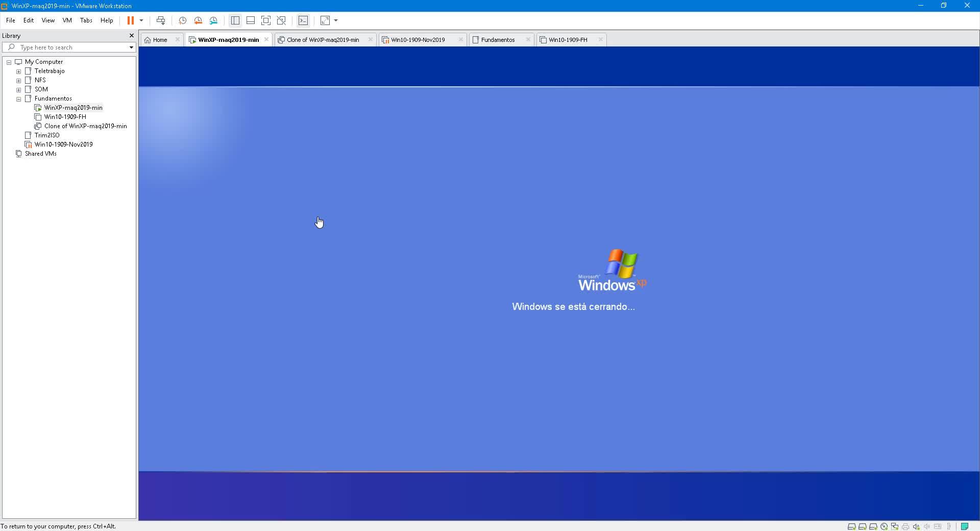Open the power options dropdown arrow beside pause
980x531 pixels.
141,20
